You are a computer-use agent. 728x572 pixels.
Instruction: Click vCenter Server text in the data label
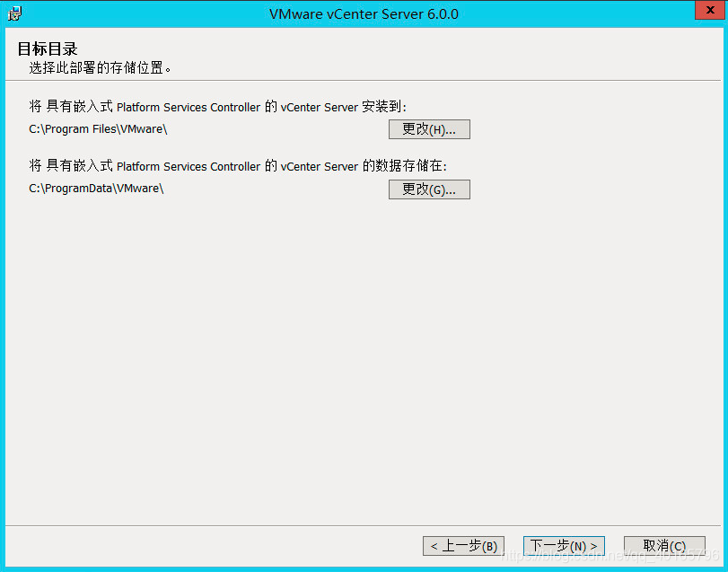click(x=320, y=167)
